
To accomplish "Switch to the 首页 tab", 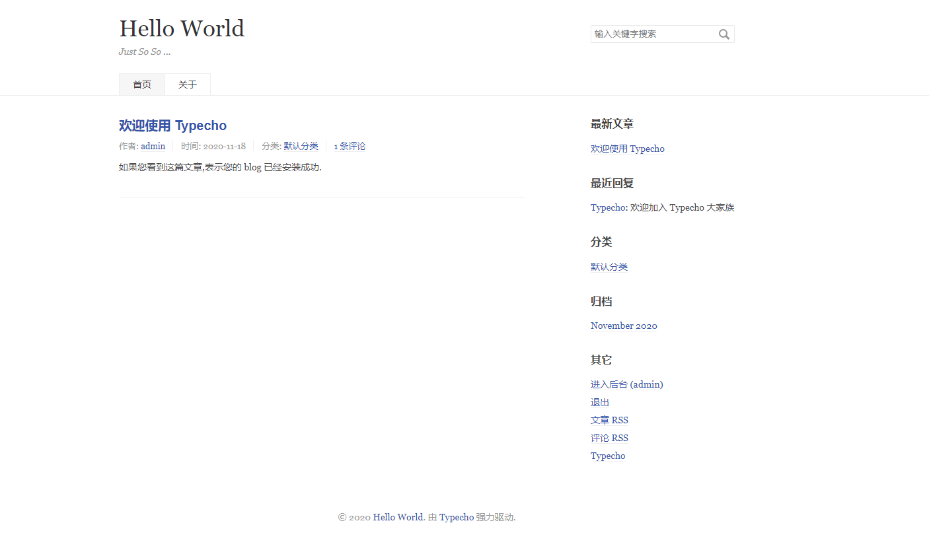I will point(142,85).
